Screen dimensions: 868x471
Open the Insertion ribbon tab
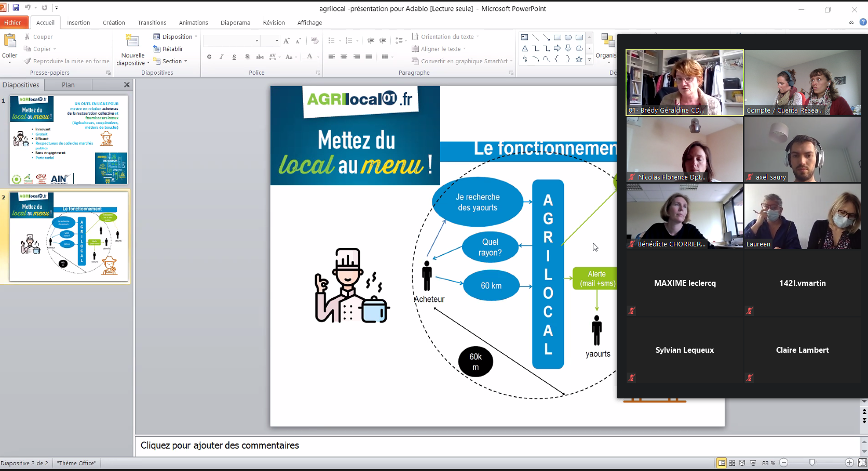point(78,23)
